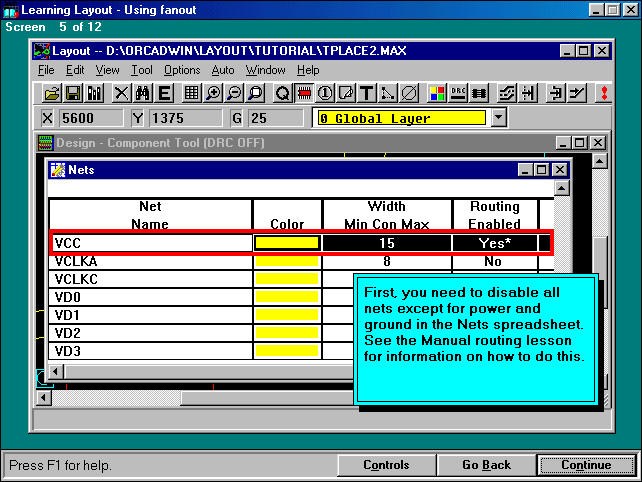Click the red exclamation mark icon
Viewport: 642px width, 482px height.
tap(604, 93)
